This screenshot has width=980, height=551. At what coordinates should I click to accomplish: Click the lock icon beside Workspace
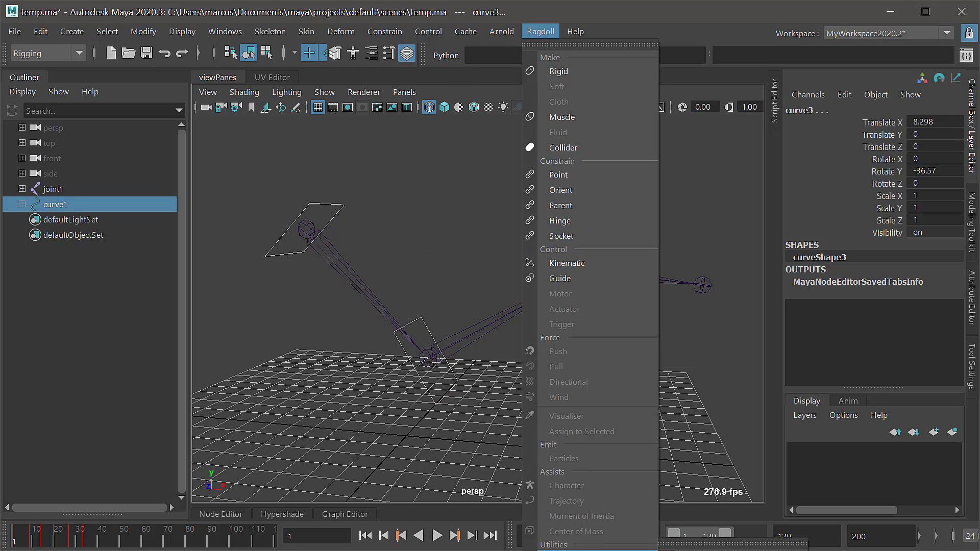[x=968, y=33]
